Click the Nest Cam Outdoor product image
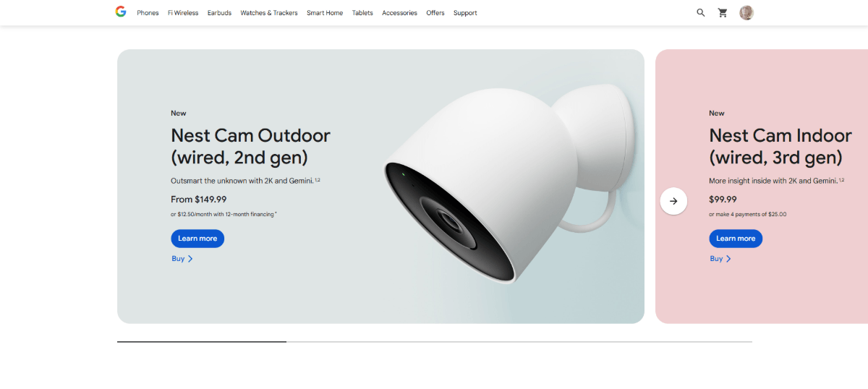Viewport: 868px width, 389px height. click(x=510, y=184)
